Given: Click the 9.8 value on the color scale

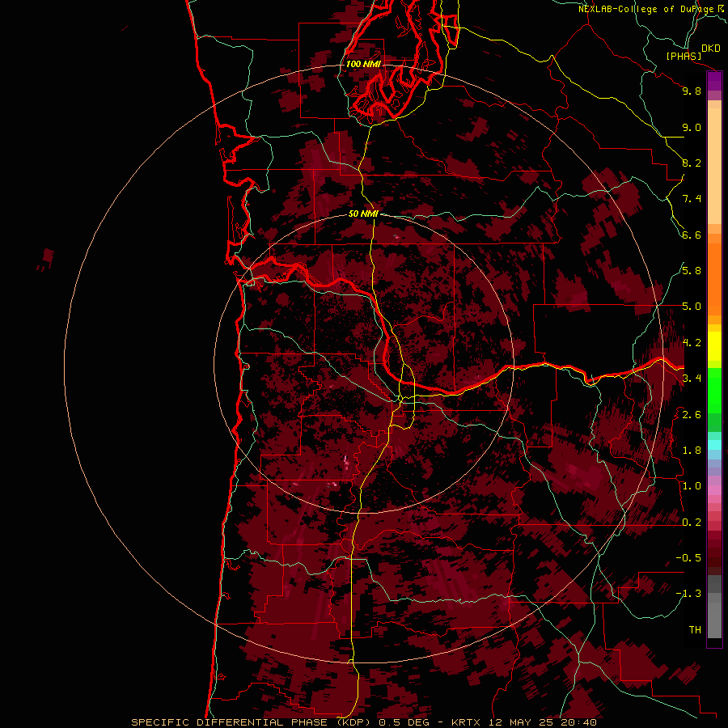Looking at the screenshot, I should (x=692, y=91).
